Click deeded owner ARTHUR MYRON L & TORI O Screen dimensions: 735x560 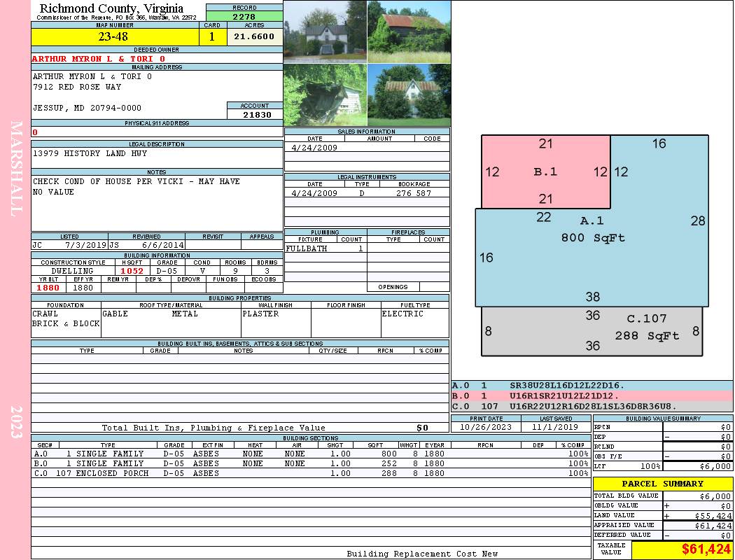tap(99, 59)
